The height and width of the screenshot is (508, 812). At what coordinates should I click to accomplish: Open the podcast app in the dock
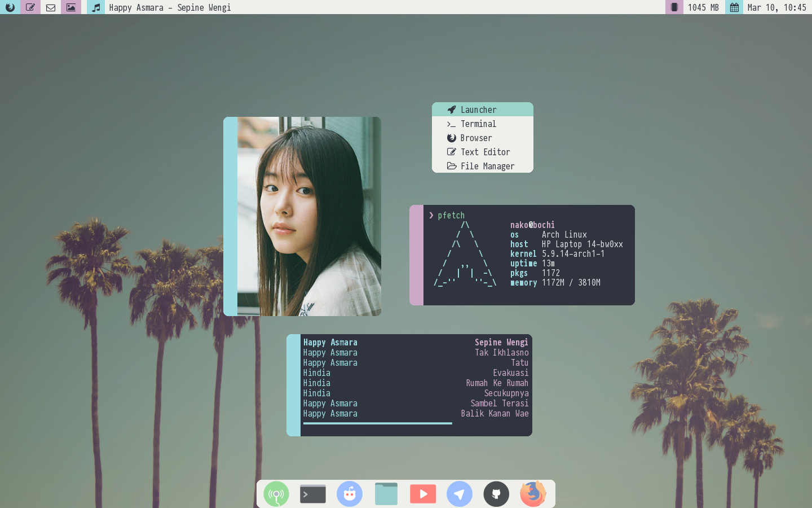click(x=276, y=494)
